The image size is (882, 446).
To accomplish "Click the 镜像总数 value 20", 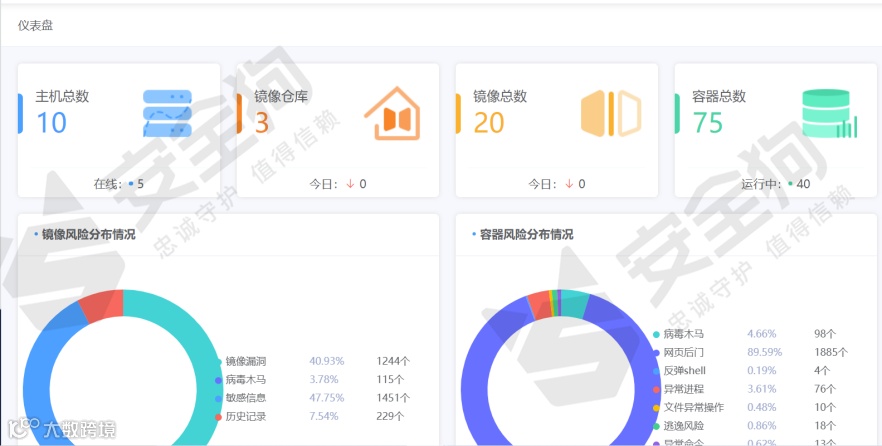I will coord(489,123).
